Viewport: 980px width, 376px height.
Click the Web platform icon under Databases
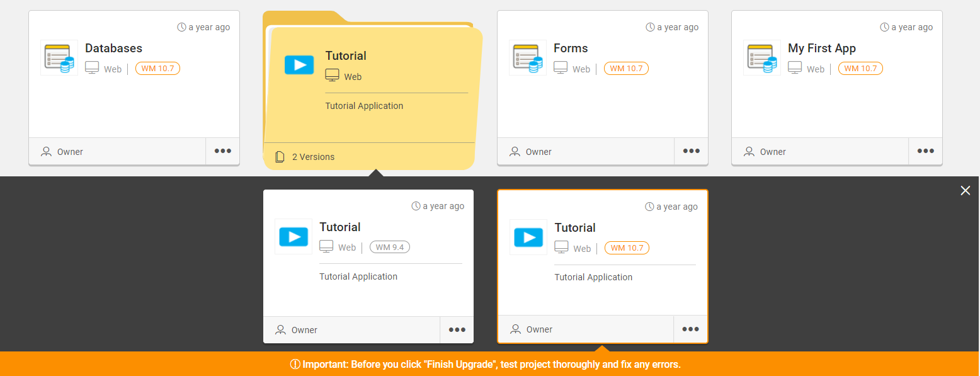(x=93, y=67)
